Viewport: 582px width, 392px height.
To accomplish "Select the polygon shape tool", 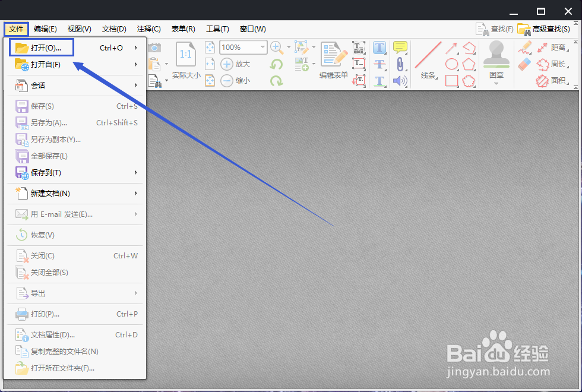I will coord(469,64).
